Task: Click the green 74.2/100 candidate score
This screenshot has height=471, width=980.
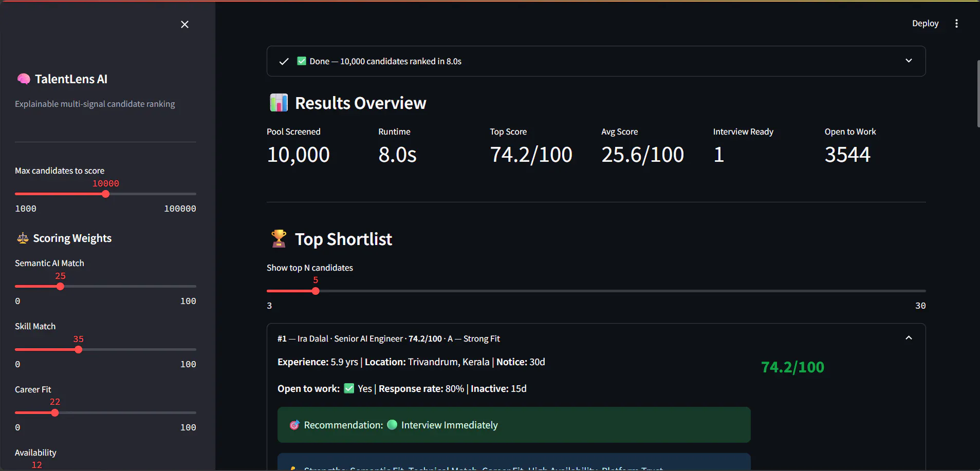Action: tap(792, 367)
